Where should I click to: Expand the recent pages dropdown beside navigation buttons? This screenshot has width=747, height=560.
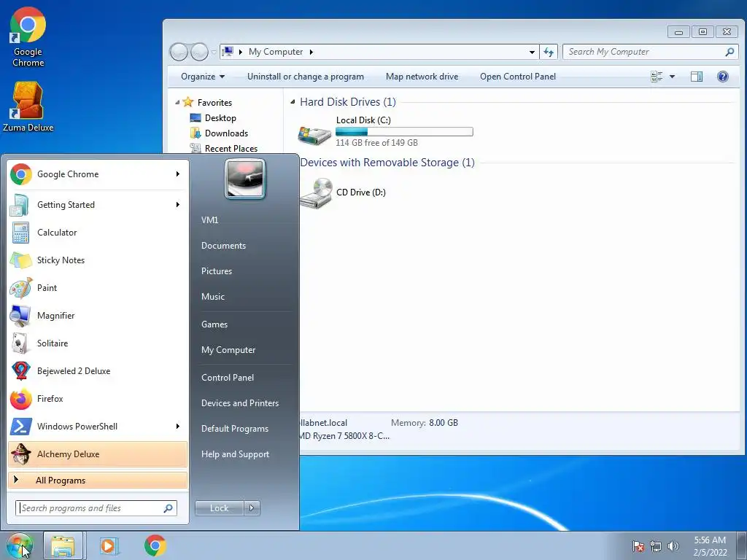(x=214, y=52)
